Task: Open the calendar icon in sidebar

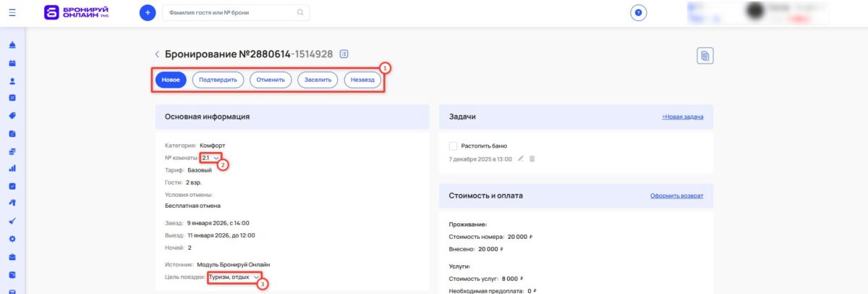Action: coord(12,63)
